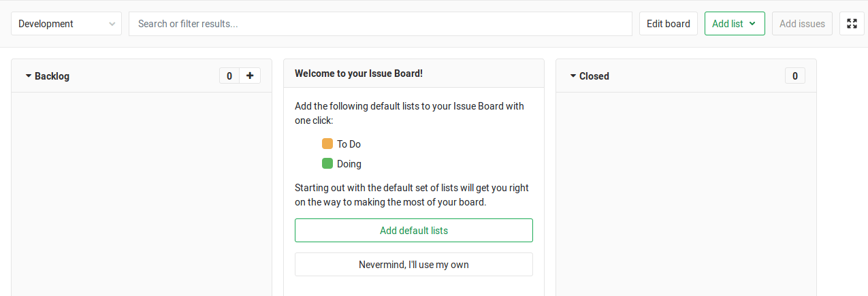The width and height of the screenshot is (868, 296).
Task: Focus the Search or filter results field
Action: click(x=381, y=24)
